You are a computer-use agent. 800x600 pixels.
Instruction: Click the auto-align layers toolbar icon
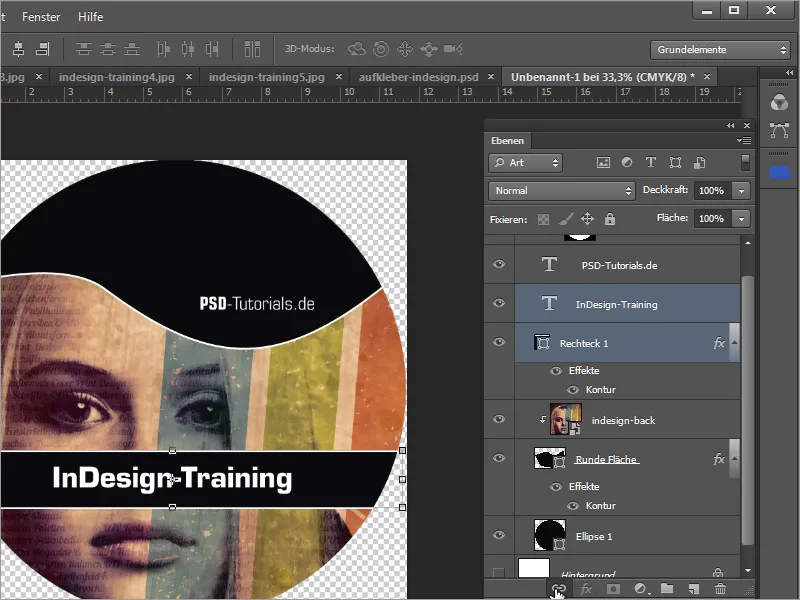[x=252, y=49]
